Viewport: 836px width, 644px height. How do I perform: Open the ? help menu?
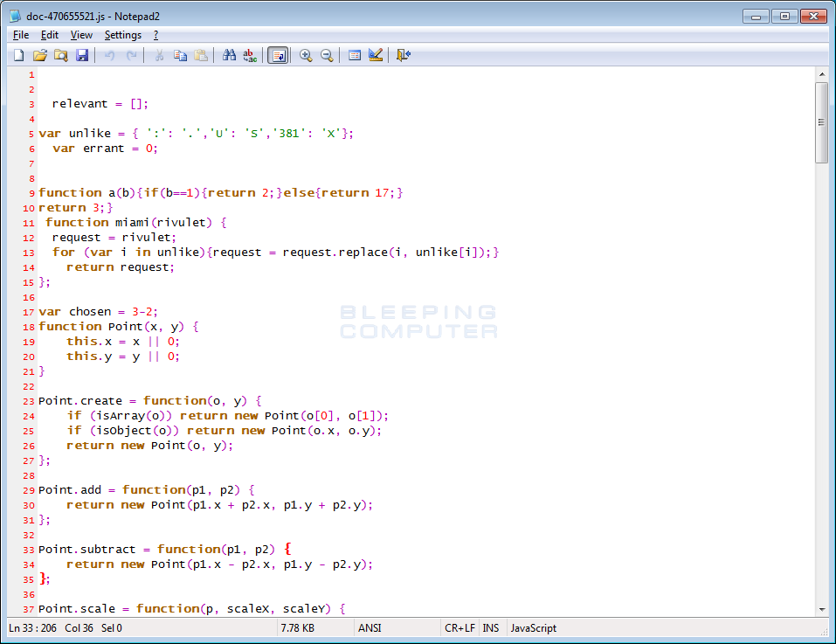coord(155,35)
